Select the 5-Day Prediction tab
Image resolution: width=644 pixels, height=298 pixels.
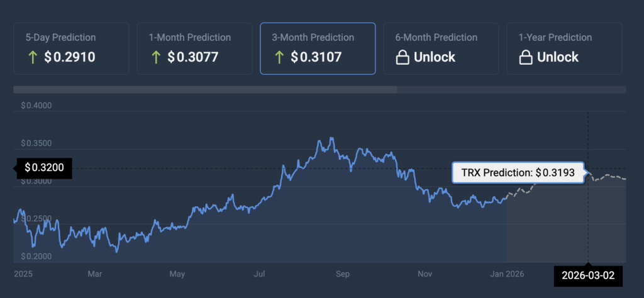[71, 48]
